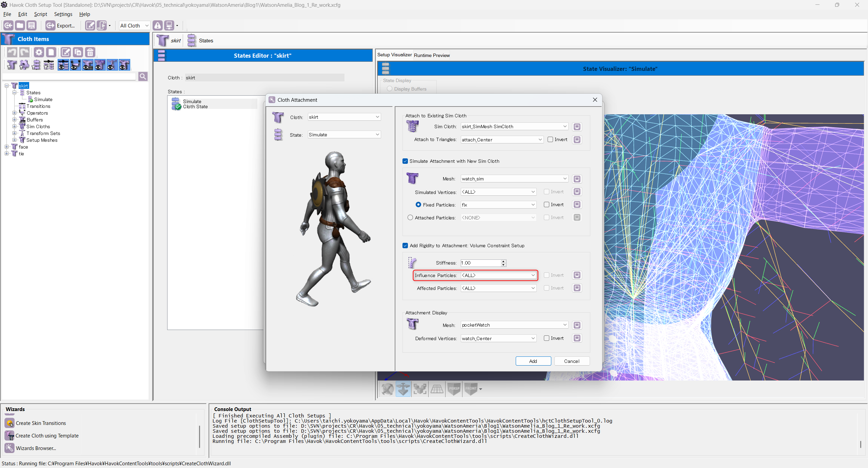The image size is (868, 468).
Task: Click the orbit camera icon in viewport toolbar
Action: pyautogui.click(x=387, y=389)
